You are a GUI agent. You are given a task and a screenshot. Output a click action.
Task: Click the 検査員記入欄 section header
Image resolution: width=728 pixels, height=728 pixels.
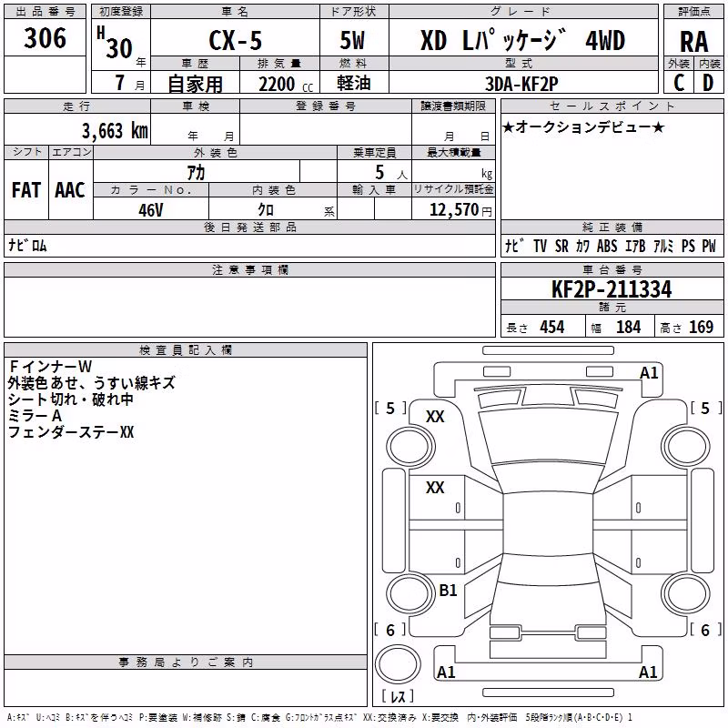[x=186, y=350]
